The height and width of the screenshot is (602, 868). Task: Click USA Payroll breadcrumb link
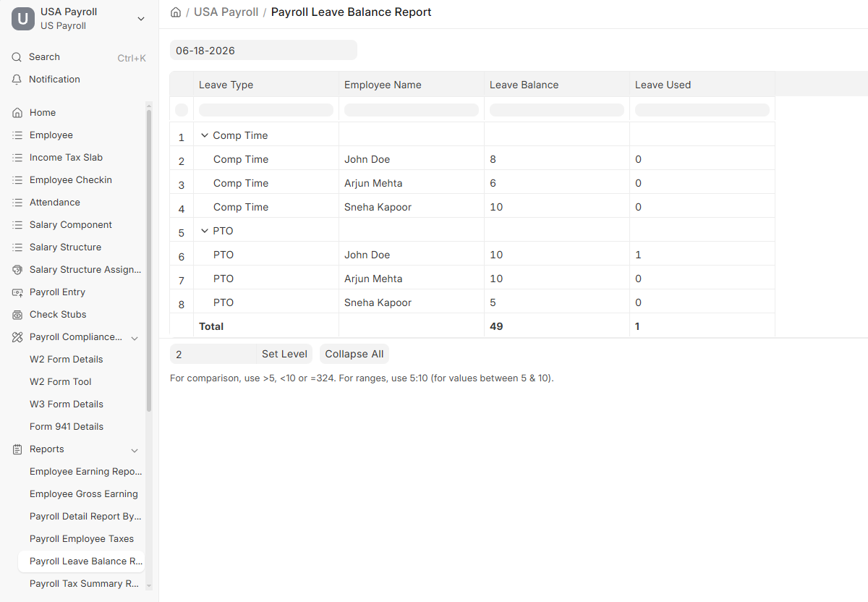point(226,12)
